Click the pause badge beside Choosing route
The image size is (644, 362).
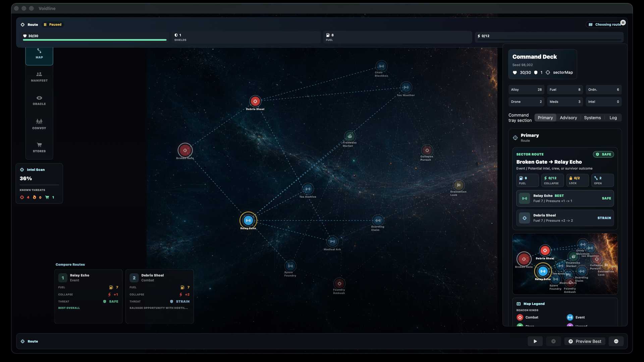(623, 22)
